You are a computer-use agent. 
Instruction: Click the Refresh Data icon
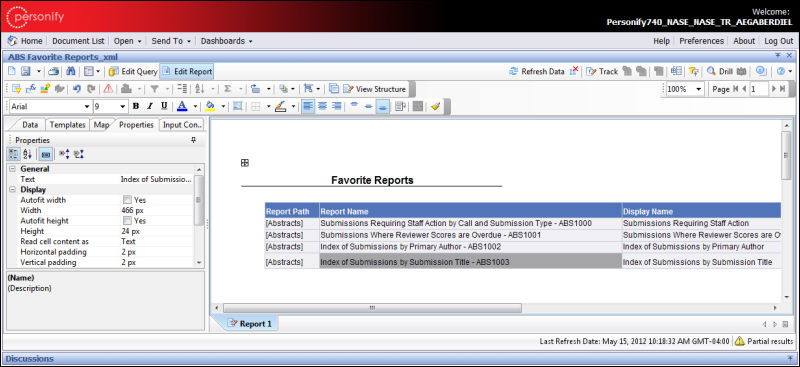pyautogui.click(x=514, y=71)
